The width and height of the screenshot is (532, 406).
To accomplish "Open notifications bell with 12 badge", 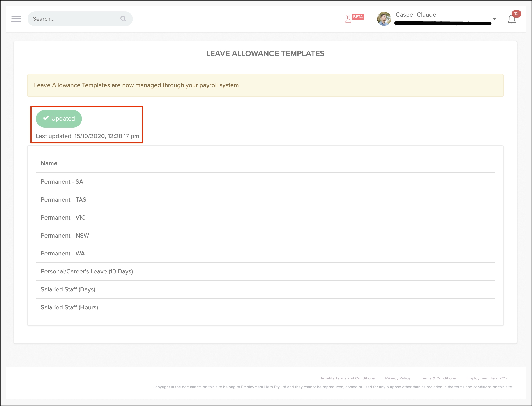I will tap(512, 19).
